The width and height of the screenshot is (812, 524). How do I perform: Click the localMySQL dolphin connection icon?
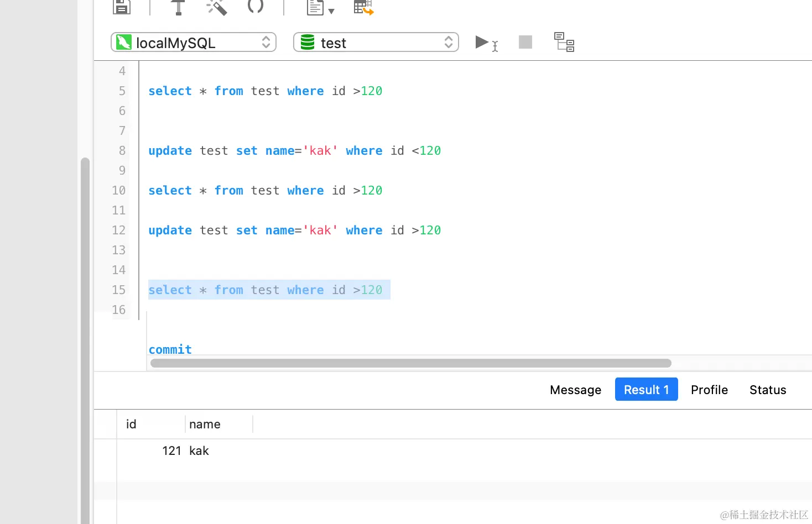[x=124, y=42]
